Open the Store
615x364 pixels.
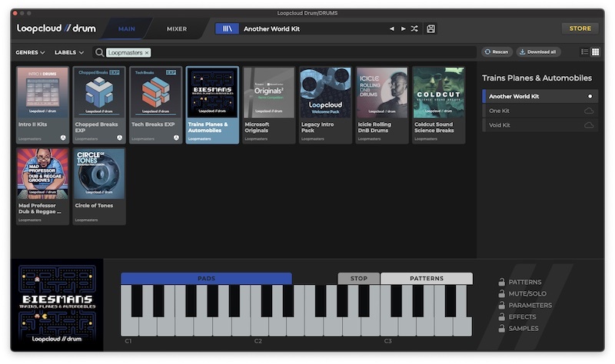pyautogui.click(x=580, y=28)
